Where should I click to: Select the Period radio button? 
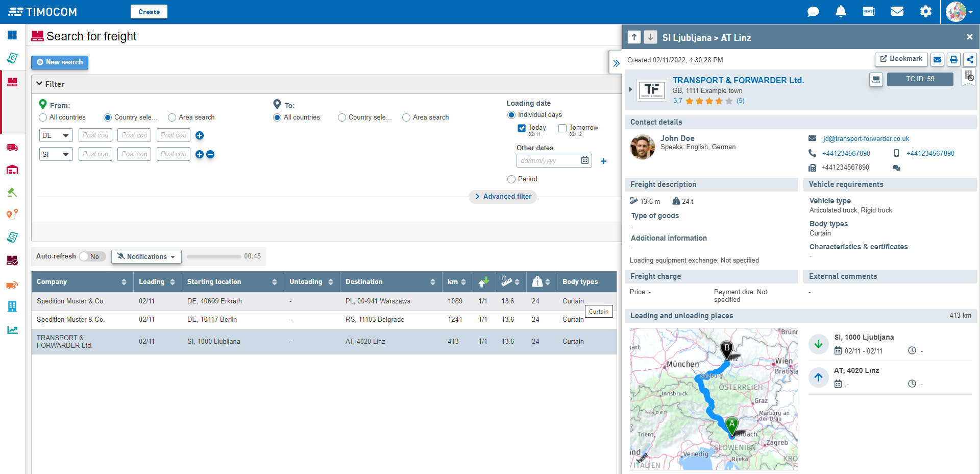coord(511,179)
